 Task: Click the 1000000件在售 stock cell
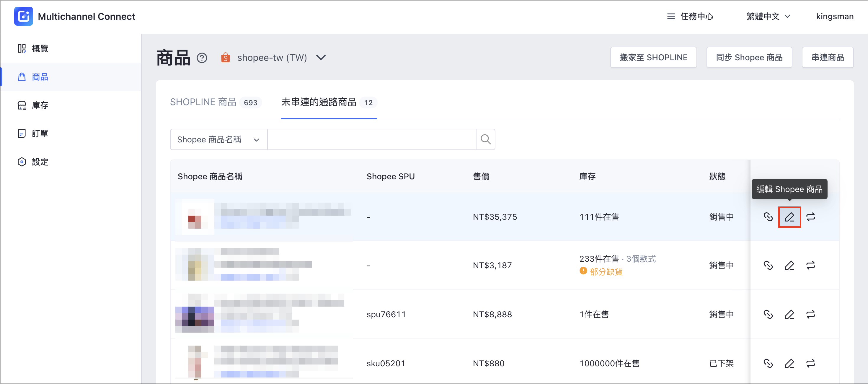[609, 363]
